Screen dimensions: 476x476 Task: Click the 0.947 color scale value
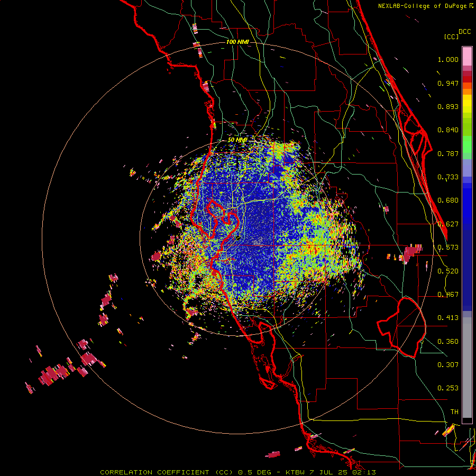point(448,83)
